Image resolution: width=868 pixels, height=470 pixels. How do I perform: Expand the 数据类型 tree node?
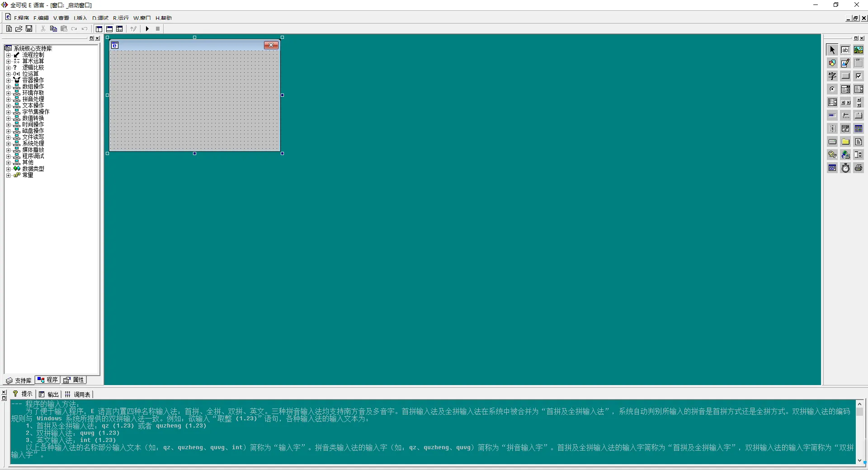8,169
